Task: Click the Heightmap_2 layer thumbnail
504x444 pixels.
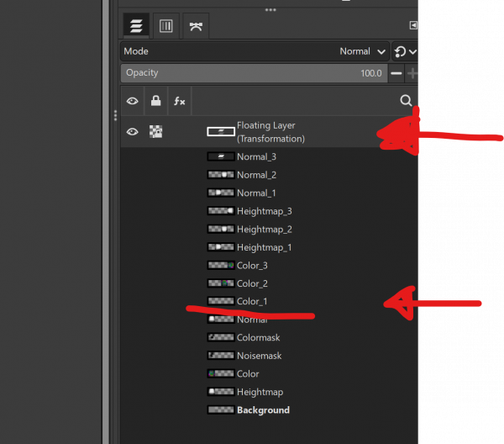Action: [x=221, y=229]
